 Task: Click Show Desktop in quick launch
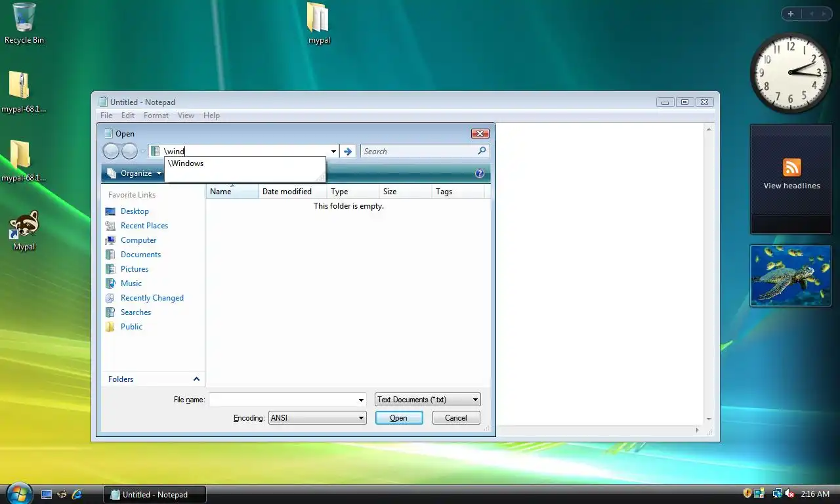[x=47, y=494]
